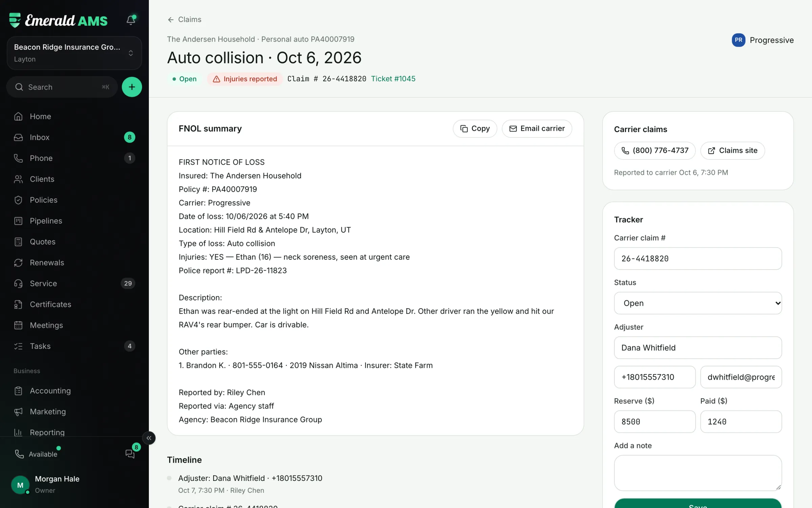The image size is (812, 508).
Task: Open the chat messages icon with badge 8
Action: (130, 453)
